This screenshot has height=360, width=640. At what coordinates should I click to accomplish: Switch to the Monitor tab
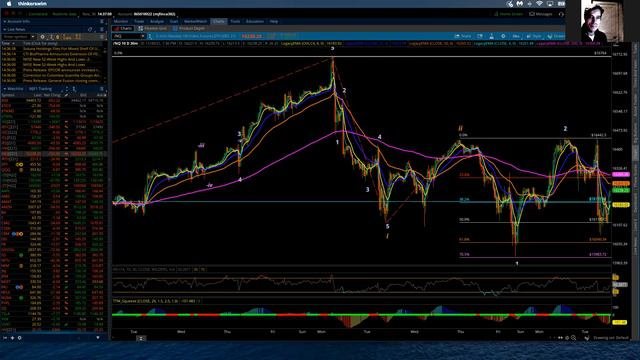(x=121, y=21)
